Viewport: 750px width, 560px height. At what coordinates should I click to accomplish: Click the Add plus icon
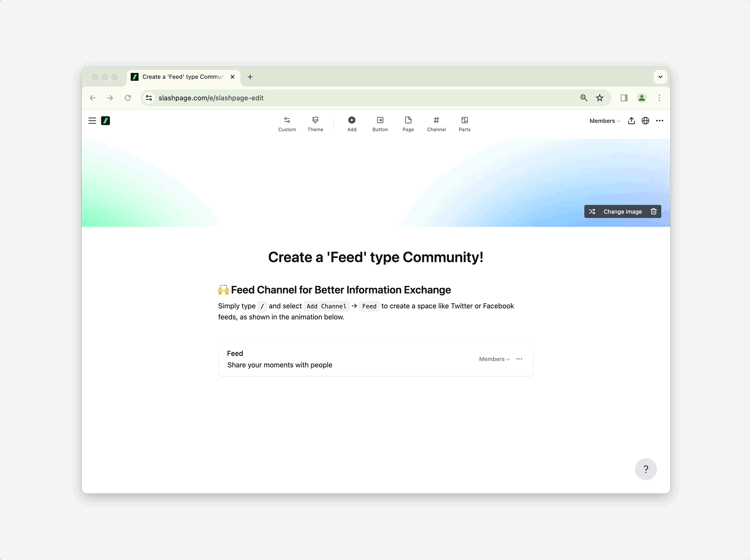[x=352, y=124]
